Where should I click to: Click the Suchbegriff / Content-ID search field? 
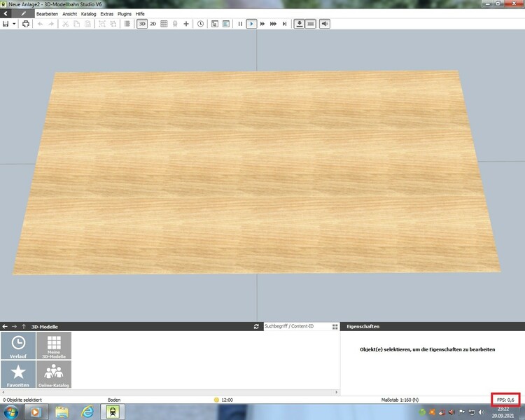(297, 326)
